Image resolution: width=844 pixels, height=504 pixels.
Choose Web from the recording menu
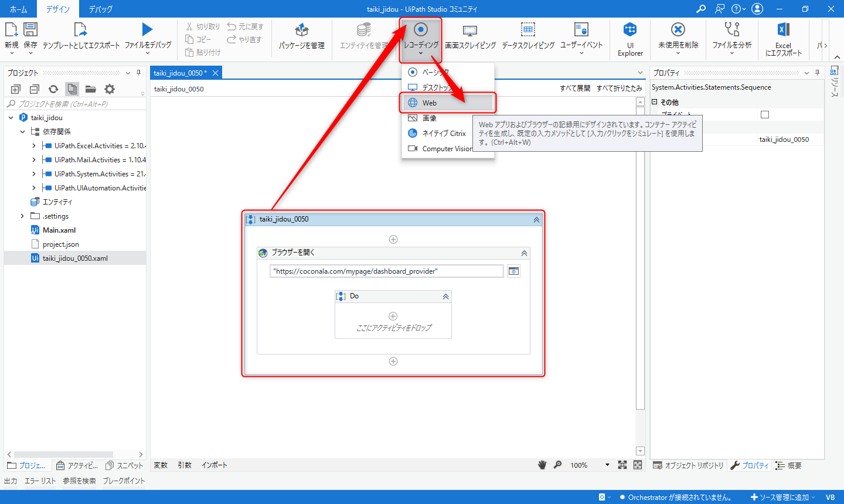[x=448, y=103]
